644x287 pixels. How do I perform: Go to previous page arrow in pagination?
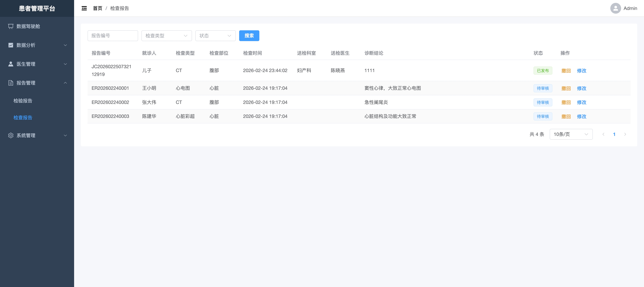pos(603,134)
